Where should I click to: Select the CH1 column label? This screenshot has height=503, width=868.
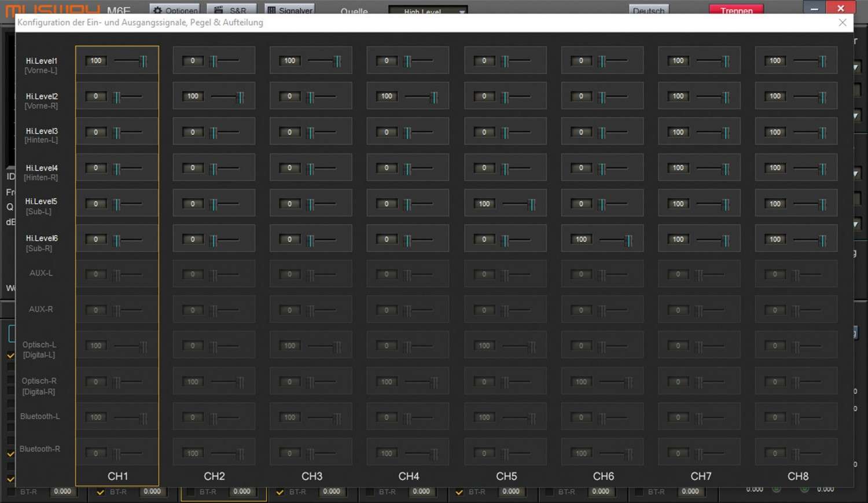point(117,476)
